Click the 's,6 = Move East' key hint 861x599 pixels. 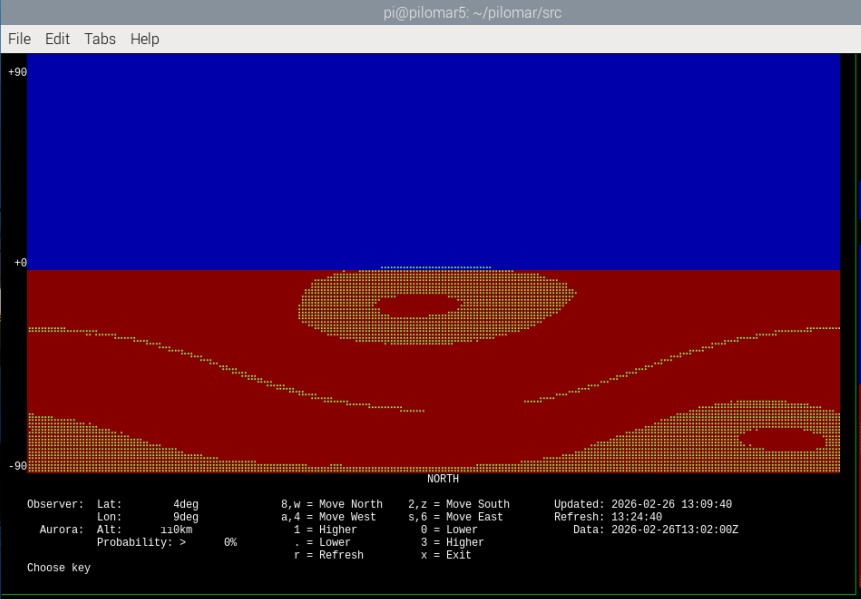tap(455, 517)
